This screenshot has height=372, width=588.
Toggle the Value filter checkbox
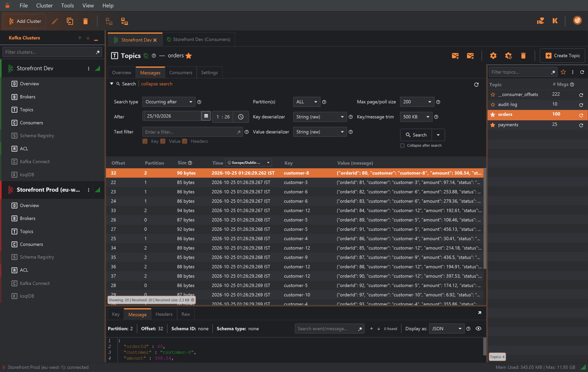point(163,141)
